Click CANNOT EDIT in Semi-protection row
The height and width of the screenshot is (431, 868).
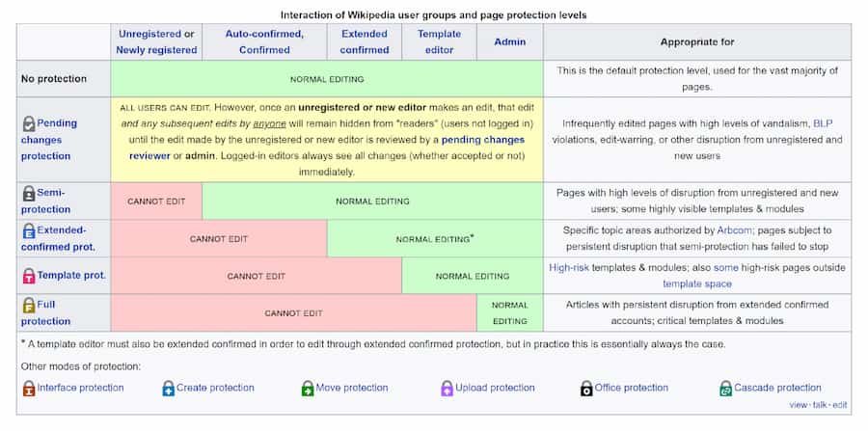pos(156,202)
